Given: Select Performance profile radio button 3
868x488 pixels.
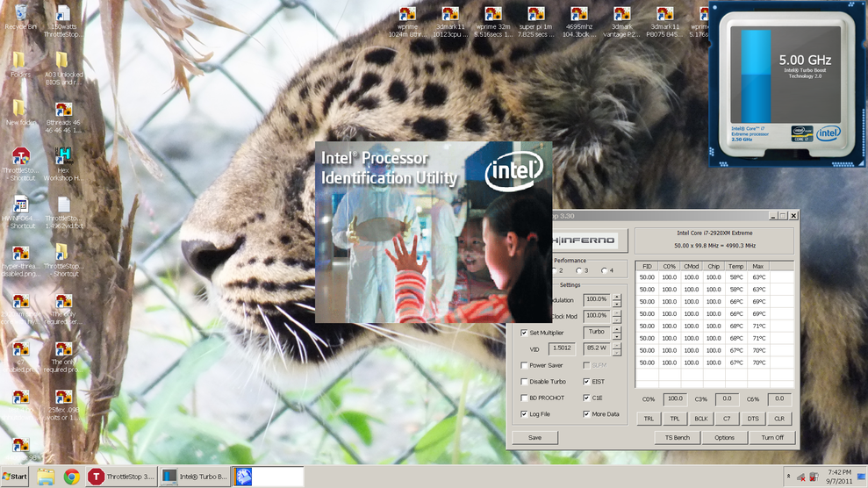Looking at the screenshot, I should (579, 270).
